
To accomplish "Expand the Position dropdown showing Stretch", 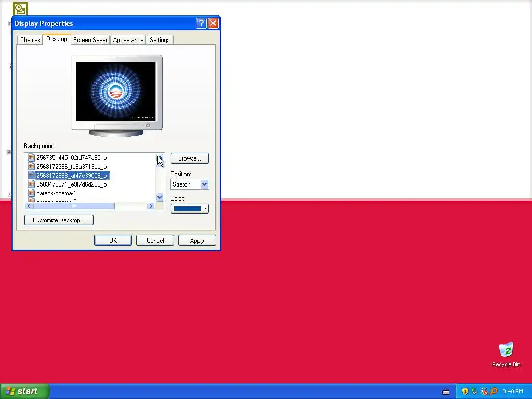I will 204,184.
